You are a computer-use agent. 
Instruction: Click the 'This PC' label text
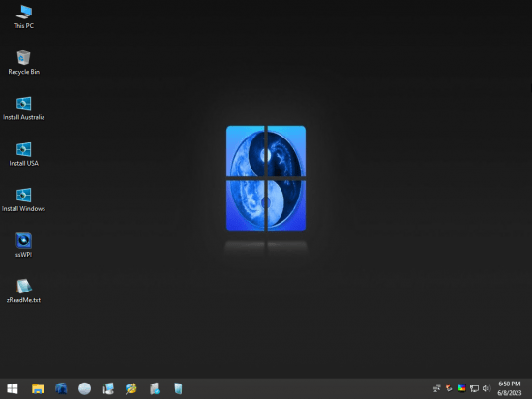tap(24, 26)
